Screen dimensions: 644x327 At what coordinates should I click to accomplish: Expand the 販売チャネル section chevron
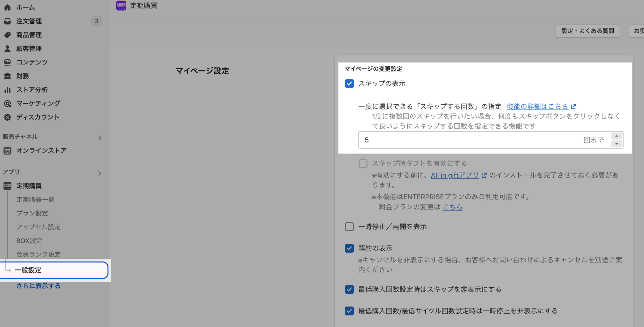tap(100, 138)
